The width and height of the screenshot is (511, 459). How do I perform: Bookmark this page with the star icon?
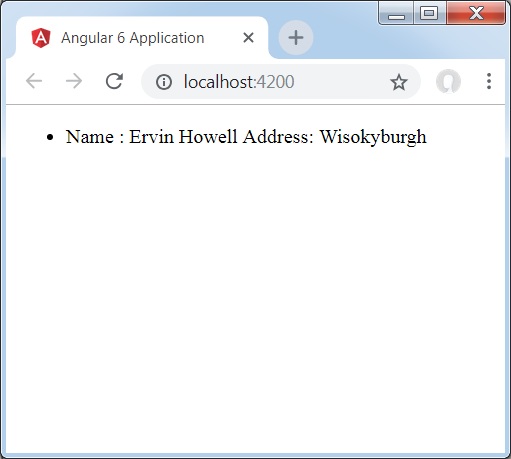tap(399, 82)
